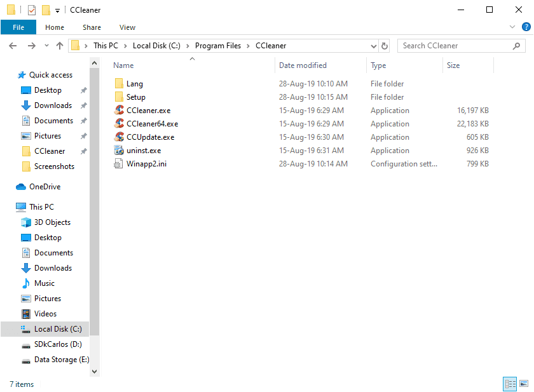Select OneDrive in navigation pane
Viewport: 534px width, 392px height.
pos(44,187)
